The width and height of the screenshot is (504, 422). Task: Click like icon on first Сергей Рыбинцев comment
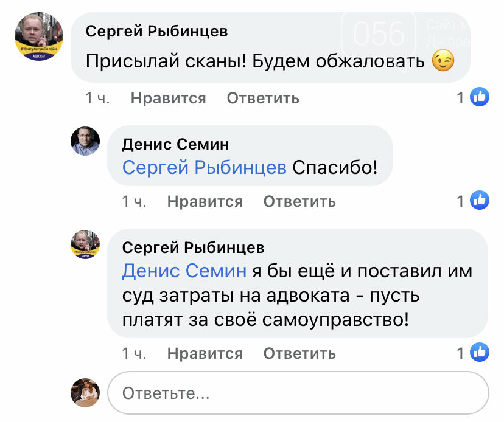point(480,97)
